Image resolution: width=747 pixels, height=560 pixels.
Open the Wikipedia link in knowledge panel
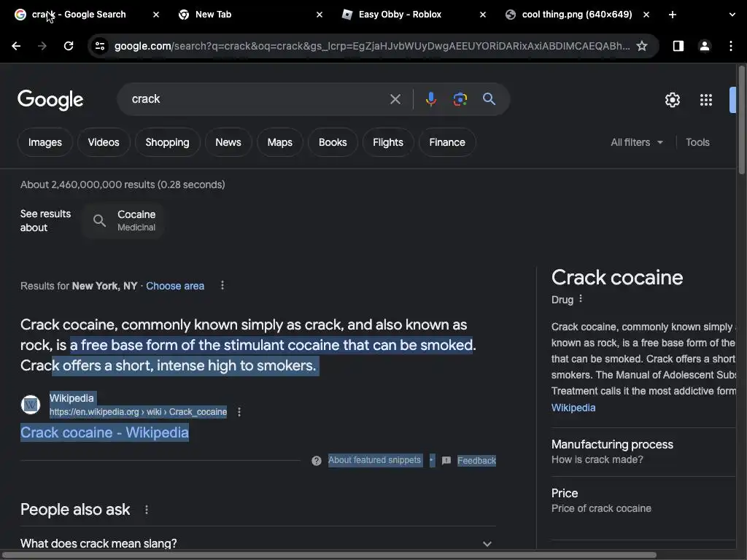tap(573, 408)
